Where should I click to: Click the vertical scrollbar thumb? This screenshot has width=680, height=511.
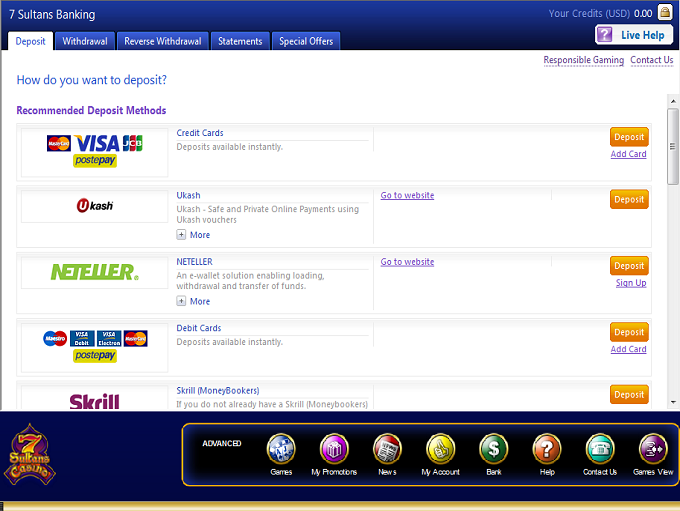tap(673, 147)
